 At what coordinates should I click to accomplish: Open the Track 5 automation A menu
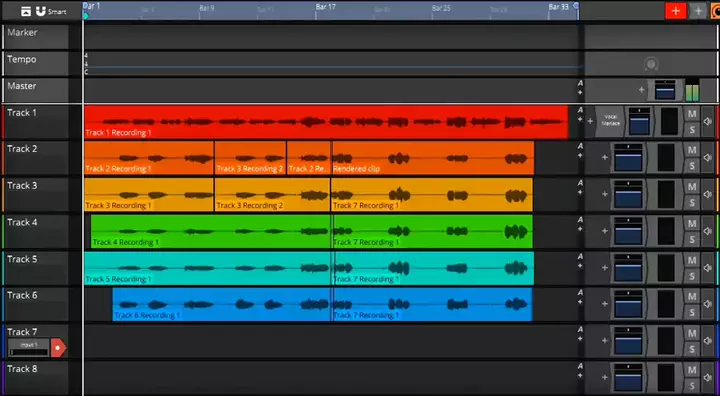(x=580, y=256)
